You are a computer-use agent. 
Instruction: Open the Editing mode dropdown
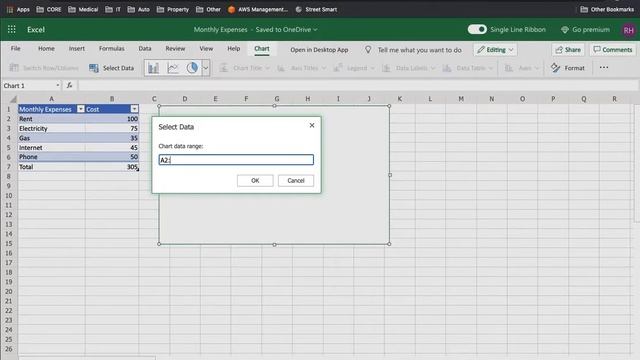[x=495, y=50]
